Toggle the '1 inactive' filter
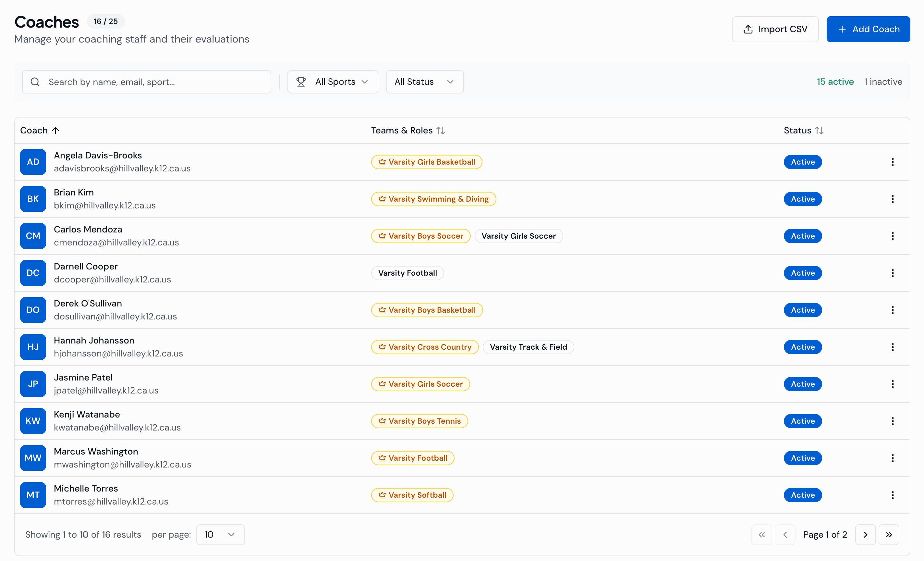The height and width of the screenshot is (561, 924). (883, 81)
